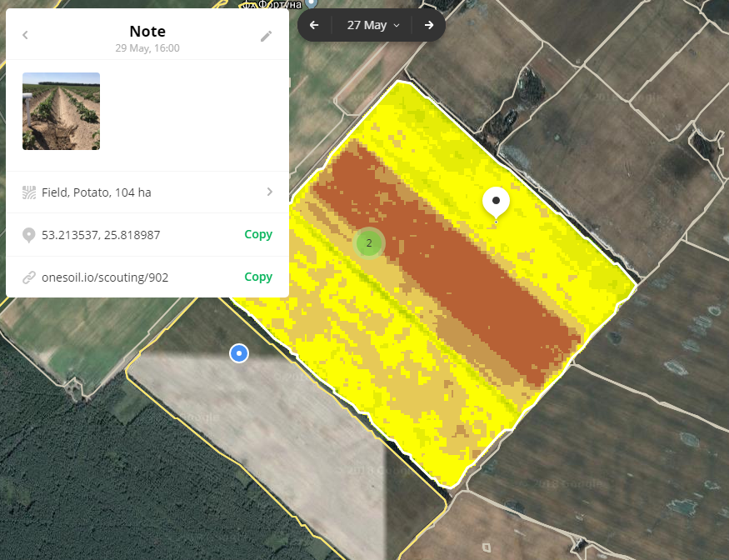The width and height of the screenshot is (729, 560).
Task: Click the location pin icon beside coordinates
Action: 30,234
